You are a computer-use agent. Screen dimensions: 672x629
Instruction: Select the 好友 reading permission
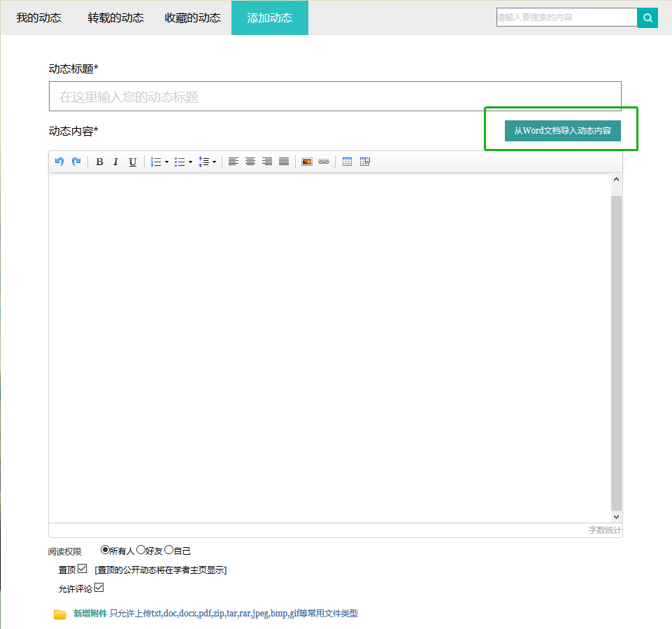(x=141, y=550)
